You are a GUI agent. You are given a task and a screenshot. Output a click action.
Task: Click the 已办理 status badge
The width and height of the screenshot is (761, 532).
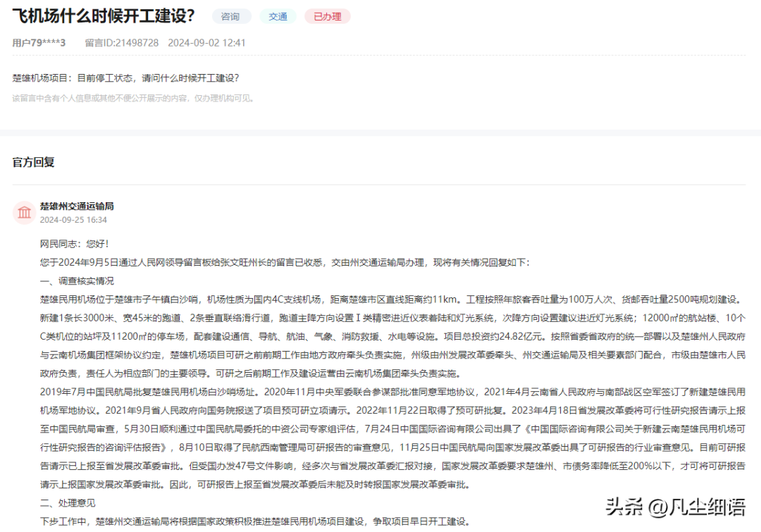point(327,16)
